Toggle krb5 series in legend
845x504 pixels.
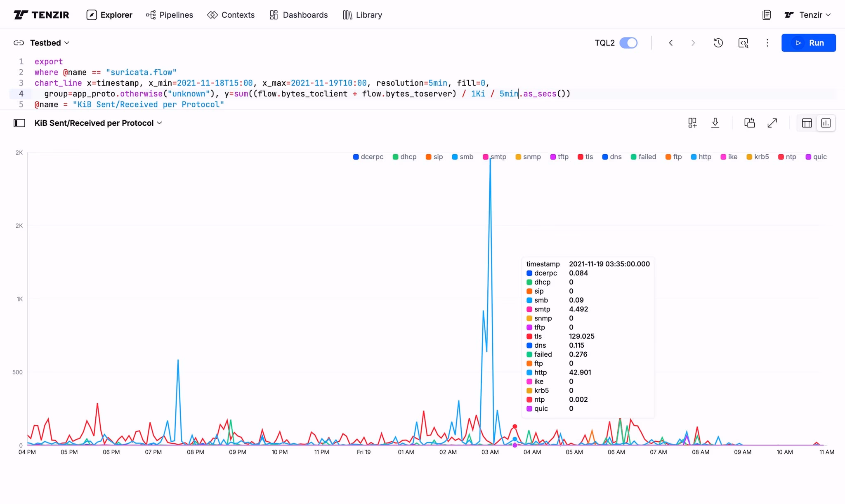(758, 157)
